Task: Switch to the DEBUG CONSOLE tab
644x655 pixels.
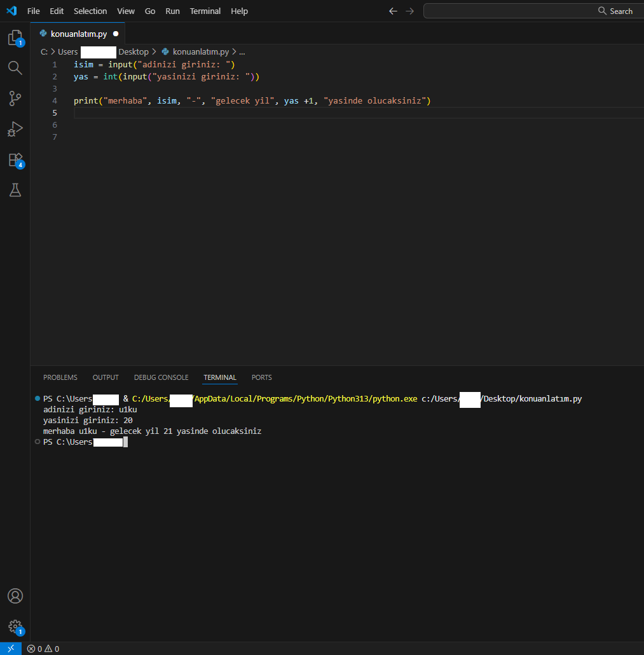Action: [x=161, y=377]
